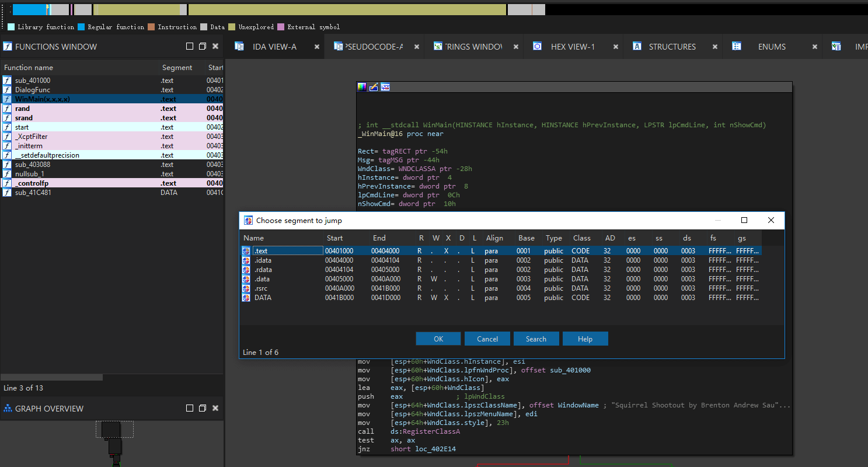Click the edit node comment pencil icon

[x=374, y=87]
